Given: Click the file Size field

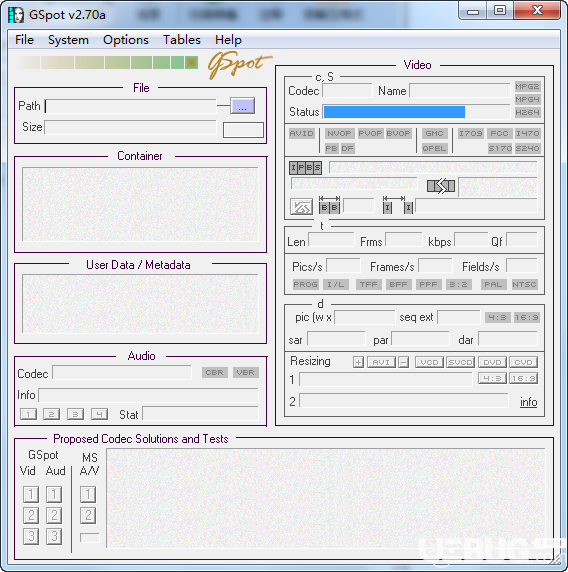Looking at the screenshot, I should (x=130, y=127).
